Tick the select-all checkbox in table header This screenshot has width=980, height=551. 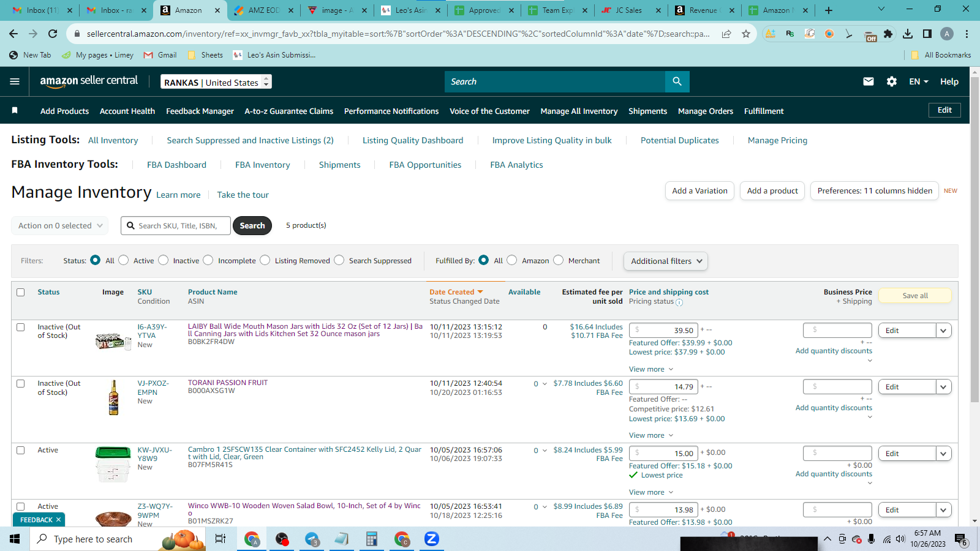21,292
